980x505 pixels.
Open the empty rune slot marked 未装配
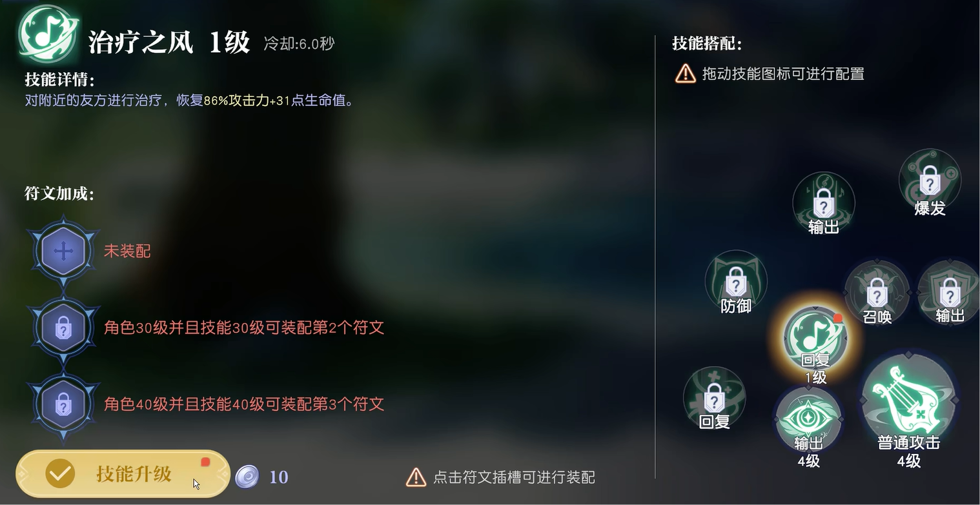(x=63, y=251)
